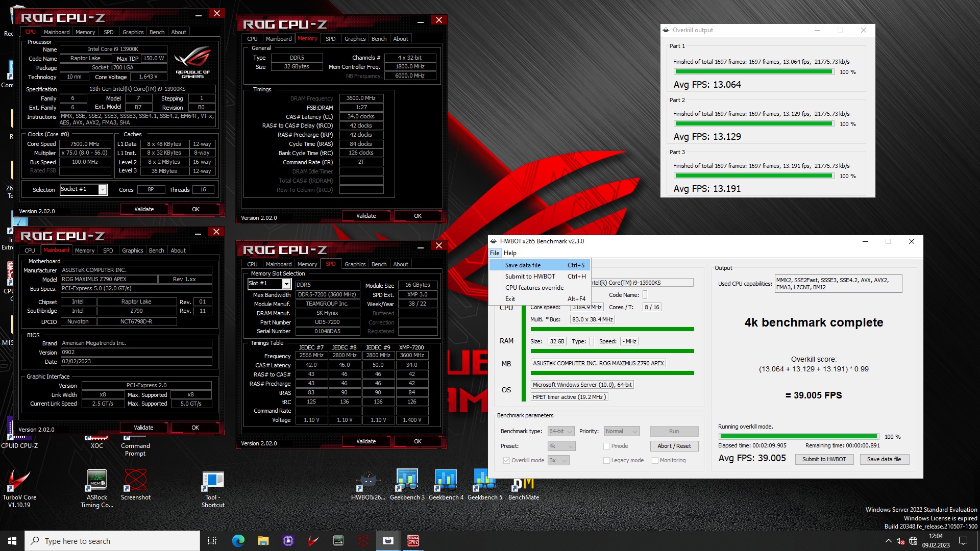980x551 pixels.
Task: Click Validate in the CPU-Z Memory window
Action: 366,216
